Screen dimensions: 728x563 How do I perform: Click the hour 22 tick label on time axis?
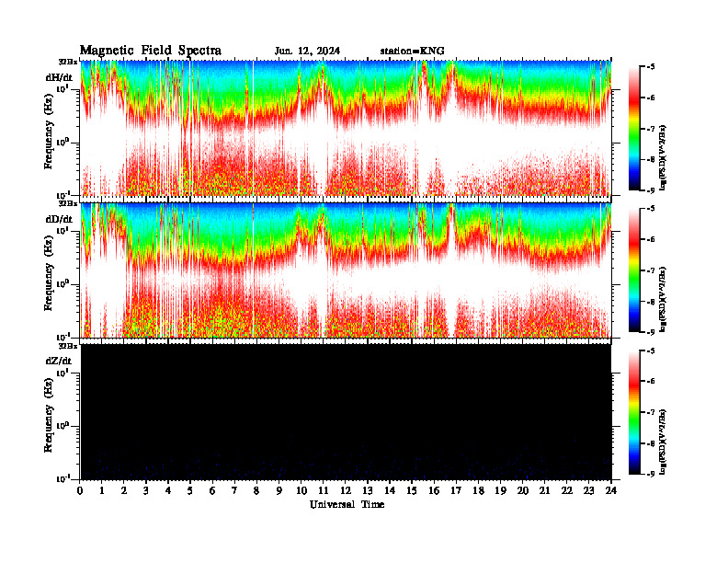(x=566, y=490)
